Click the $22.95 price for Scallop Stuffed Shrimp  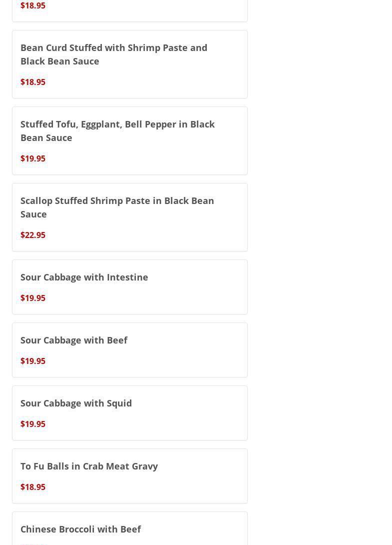(x=33, y=235)
